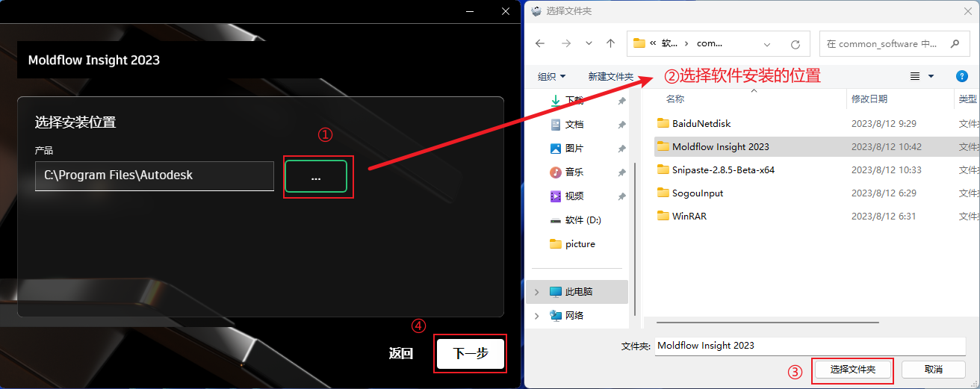This screenshot has height=389, width=980.
Task: Open 图片 in the navigation pane
Action: click(574, 148)
